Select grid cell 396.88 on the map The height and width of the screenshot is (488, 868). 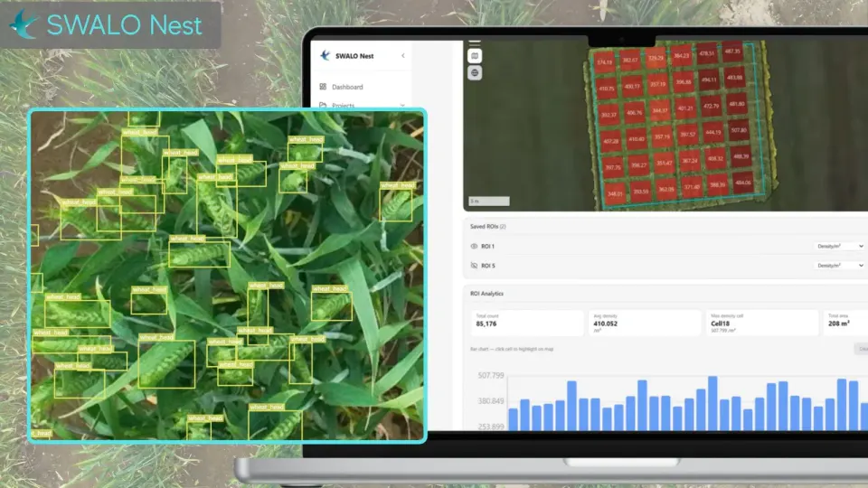[x=684, y=82]
